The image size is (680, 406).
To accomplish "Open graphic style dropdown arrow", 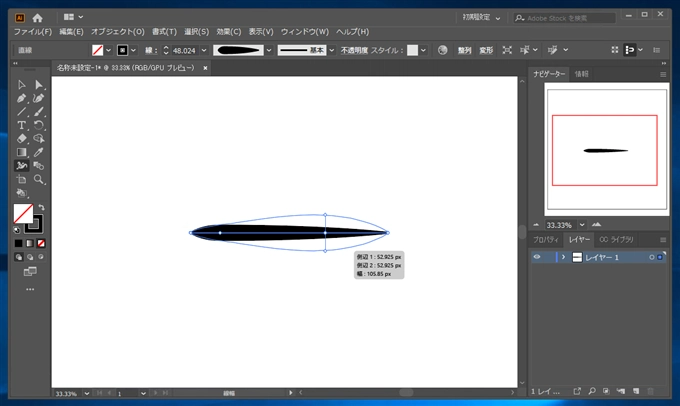I will [x=423, y=50].
